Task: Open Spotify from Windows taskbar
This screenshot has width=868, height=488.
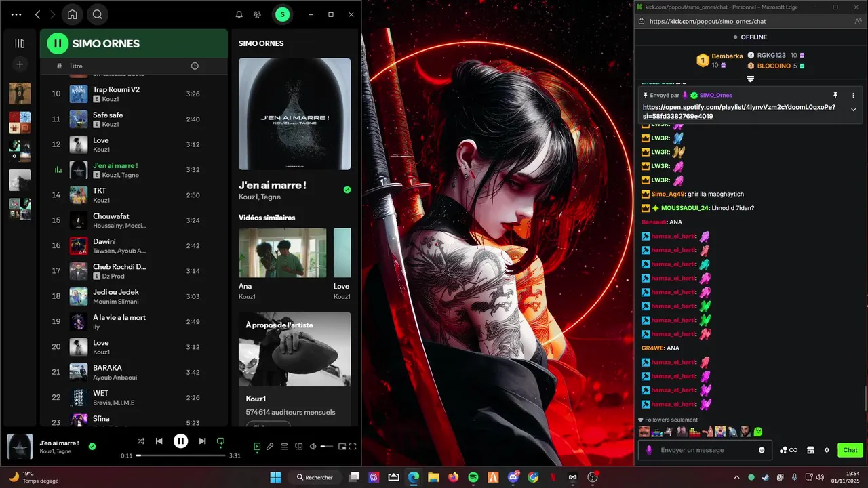Action: click(x=473, y=477)
